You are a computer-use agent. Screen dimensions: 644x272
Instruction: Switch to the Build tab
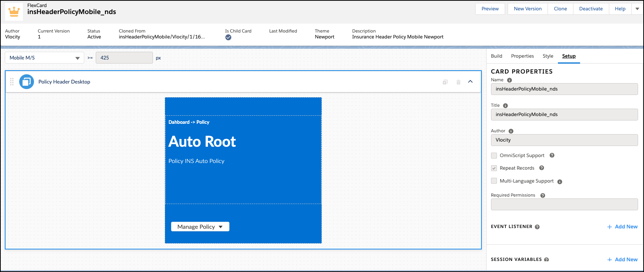[497, 56]
